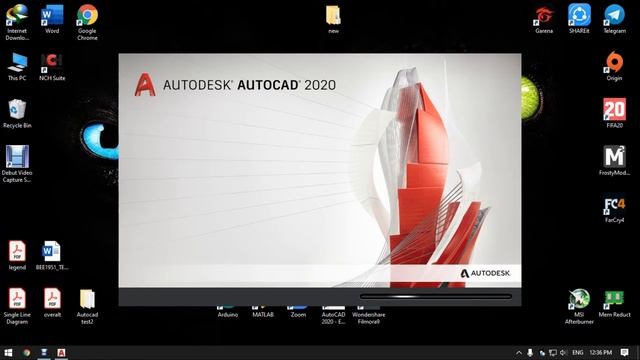Open the FarCry4 desktop shortcut
640x360 pixels.
[614, 208]
